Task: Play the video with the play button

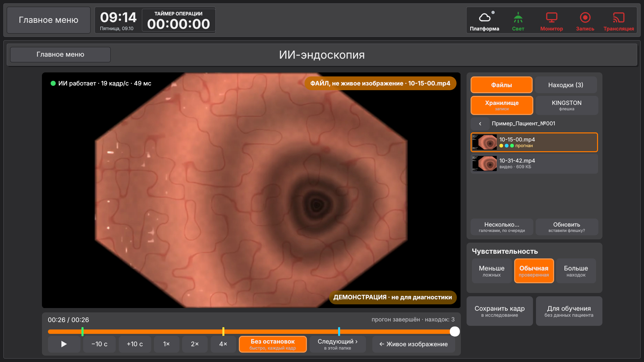Action: (64, 344)
